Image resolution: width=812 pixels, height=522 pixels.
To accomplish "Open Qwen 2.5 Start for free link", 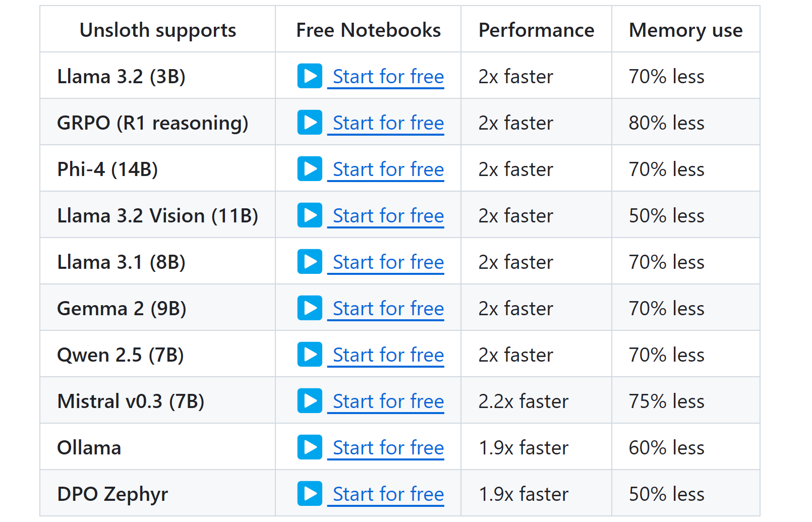I will pos(388,355).
